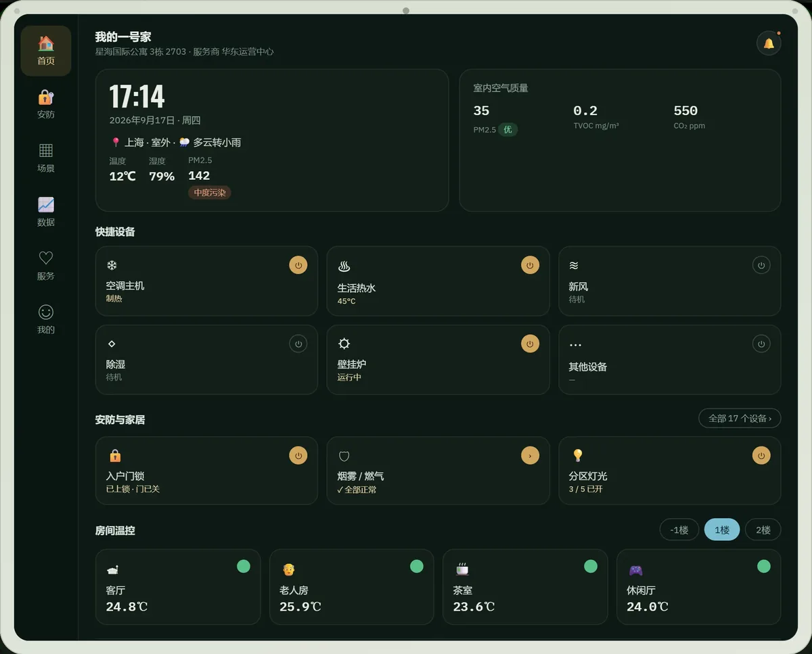
Task: Click the 中度污染 pollution badge
Action: (210, 193)
